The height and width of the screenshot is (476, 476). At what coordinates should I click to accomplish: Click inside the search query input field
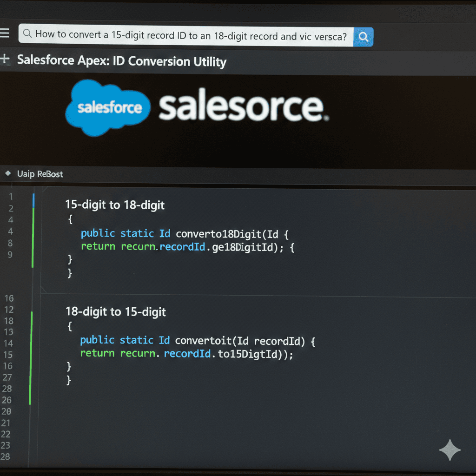point(186,37)
